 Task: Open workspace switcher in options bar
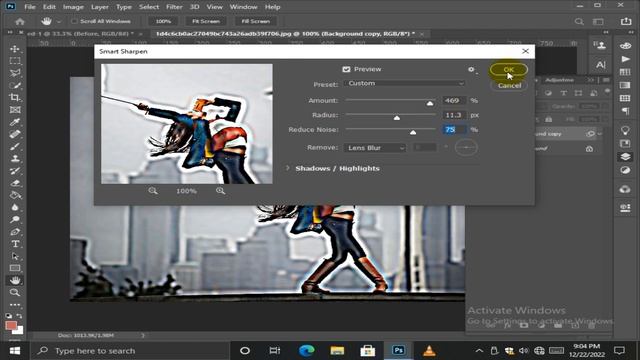pos(598,21)
